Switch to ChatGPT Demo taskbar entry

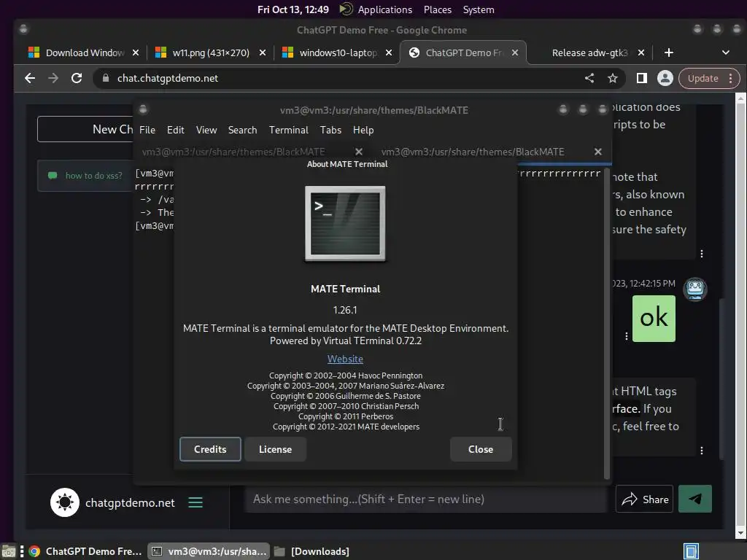pos(85,551)
